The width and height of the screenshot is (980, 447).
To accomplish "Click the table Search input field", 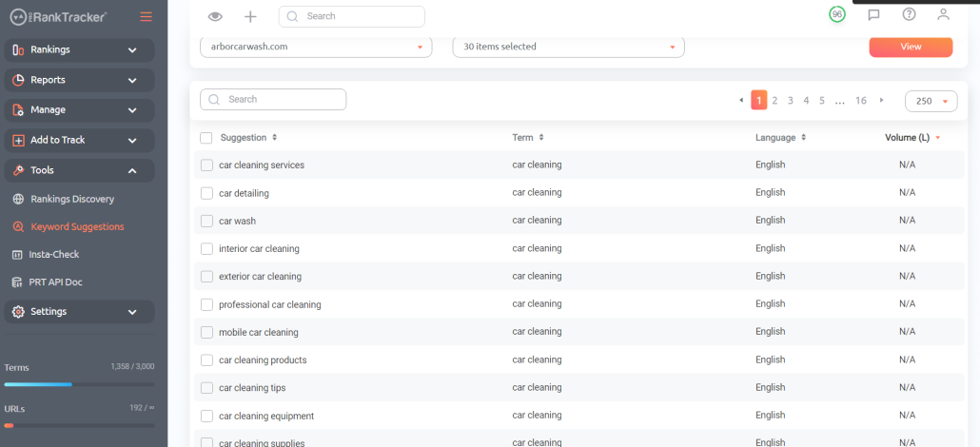I will pyautogui.click(x=273, y=99).
